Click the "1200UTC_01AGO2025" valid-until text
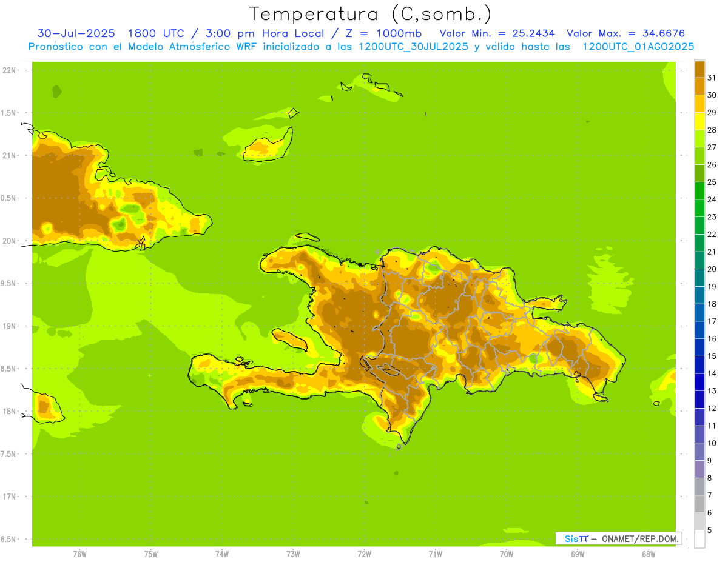728x562 pixels. tap(638, 47)
